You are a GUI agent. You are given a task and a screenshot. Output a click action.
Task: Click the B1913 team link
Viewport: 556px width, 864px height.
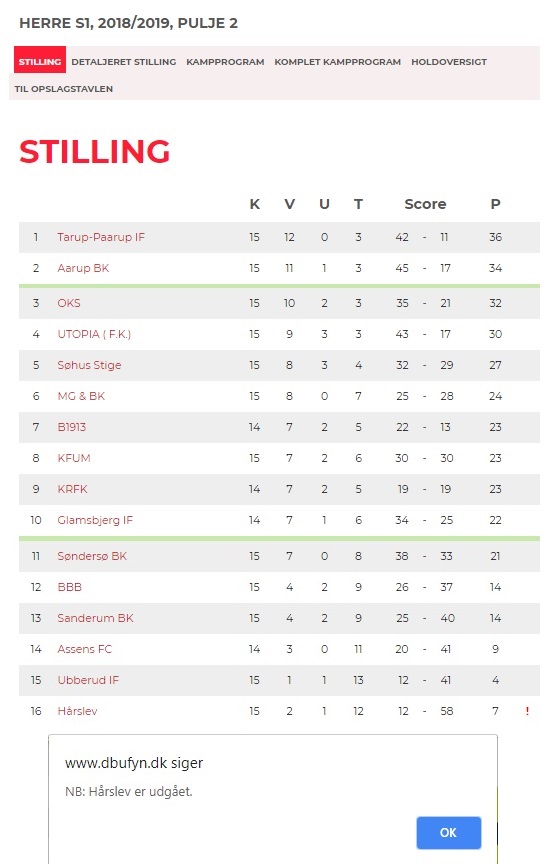[x=72, y=426]
